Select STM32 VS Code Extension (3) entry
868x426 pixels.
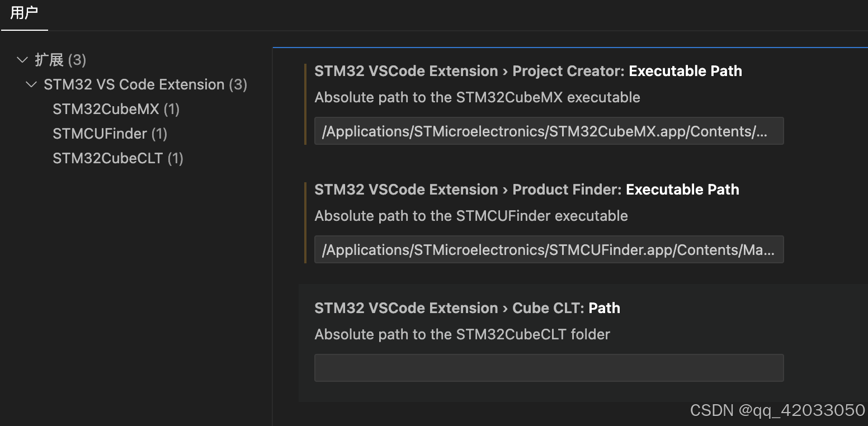point(145,84)
